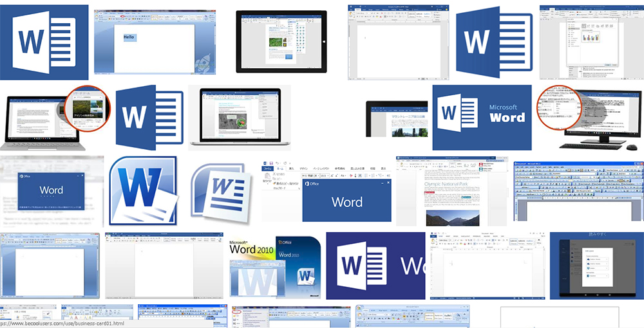This screenshot has height=328, width=644.
Task: Open the silver MacBook showing Word document thumbnail
Action: pyautogui.click(x=240, y=118)
